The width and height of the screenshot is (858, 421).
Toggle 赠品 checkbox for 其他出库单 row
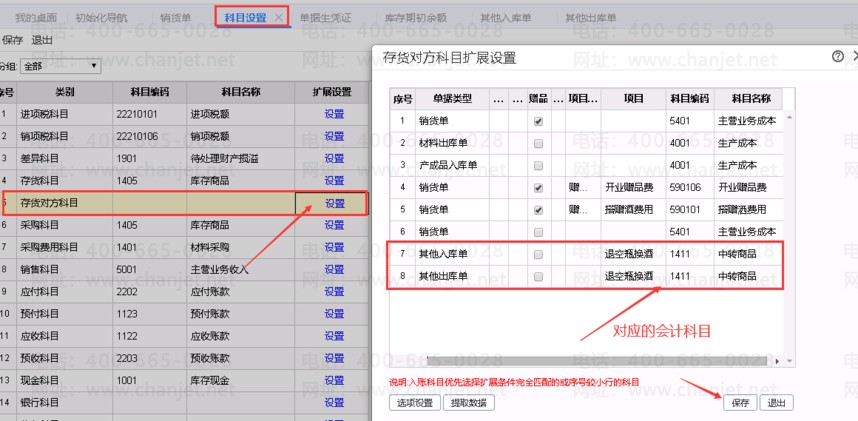tap(538, 276)
